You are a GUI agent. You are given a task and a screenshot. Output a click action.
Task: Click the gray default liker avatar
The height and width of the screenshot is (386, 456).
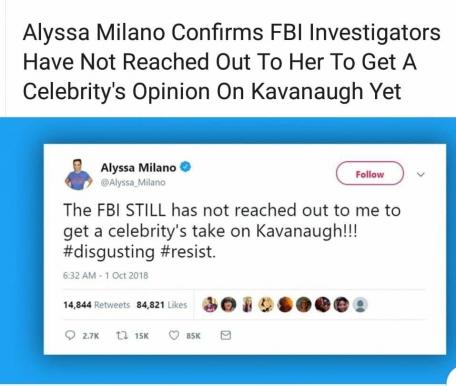click(x=360, y=305)
